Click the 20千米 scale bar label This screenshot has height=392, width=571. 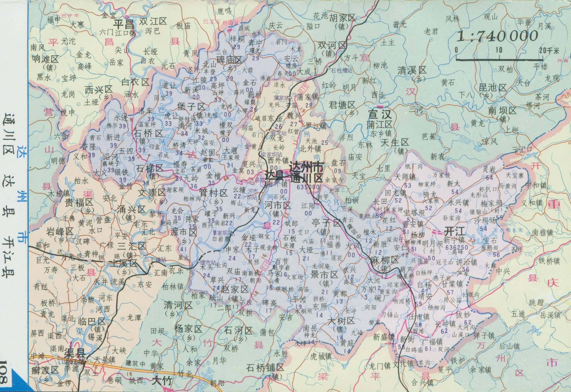549,51
